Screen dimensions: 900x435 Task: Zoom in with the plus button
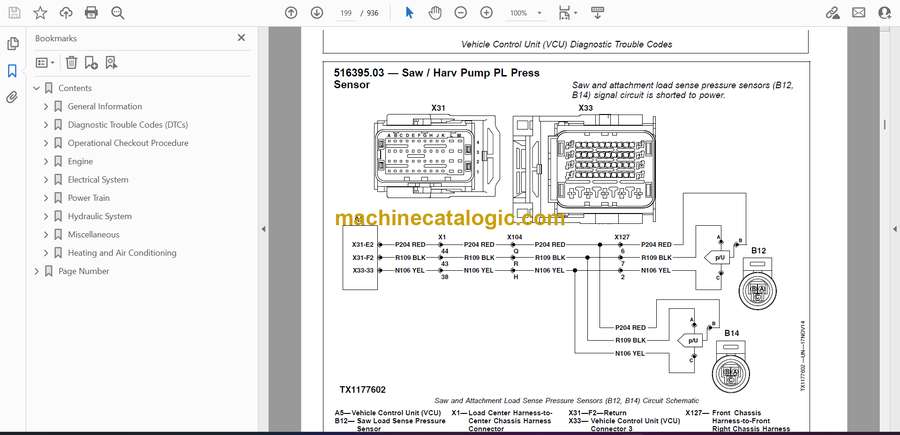coord(486,13)
